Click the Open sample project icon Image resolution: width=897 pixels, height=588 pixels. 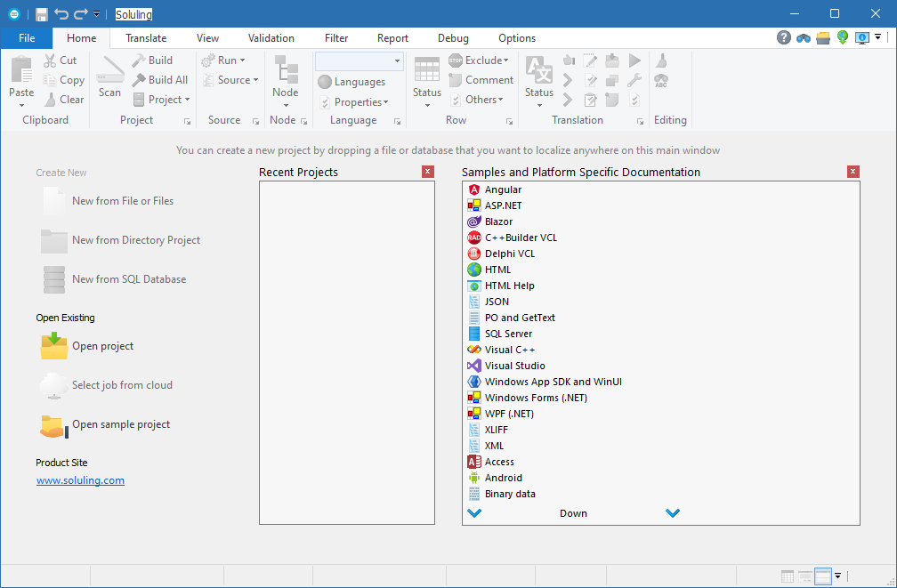[x=54, y=425]
